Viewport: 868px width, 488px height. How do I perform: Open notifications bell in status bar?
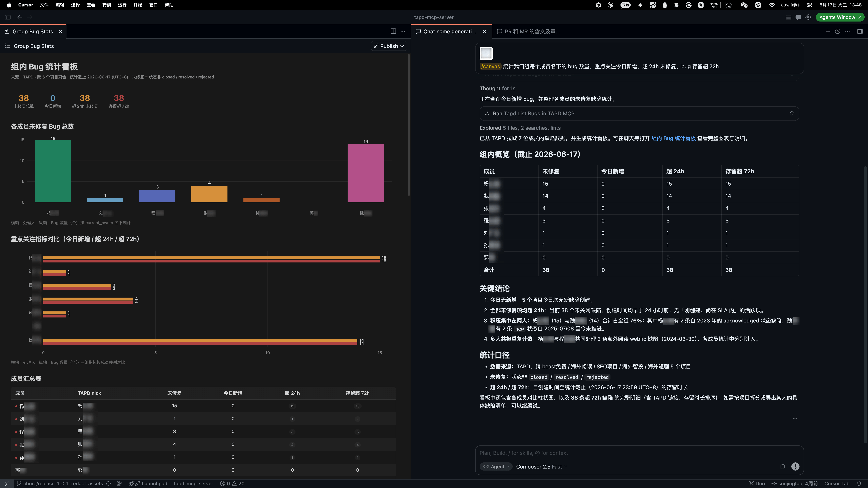859,484
